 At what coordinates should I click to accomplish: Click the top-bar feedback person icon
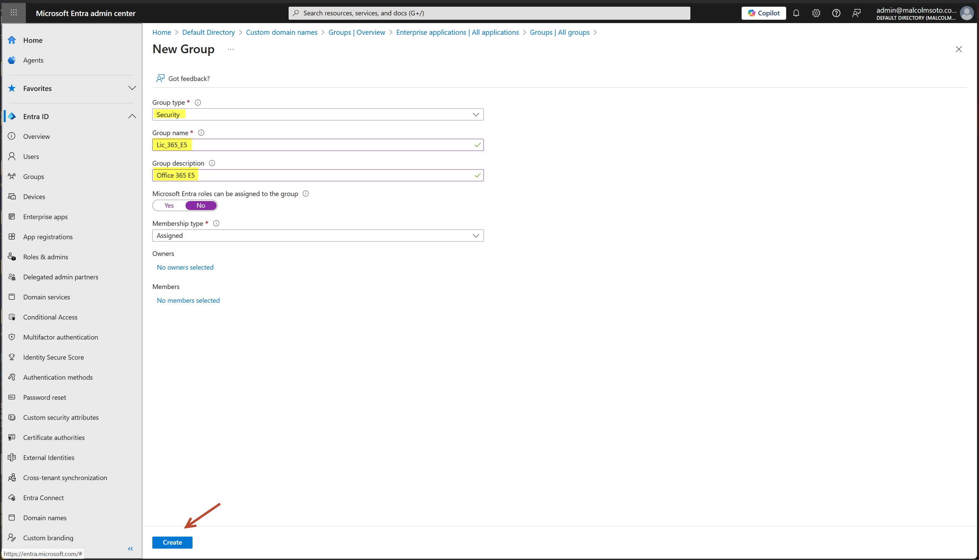coord(856,13)
